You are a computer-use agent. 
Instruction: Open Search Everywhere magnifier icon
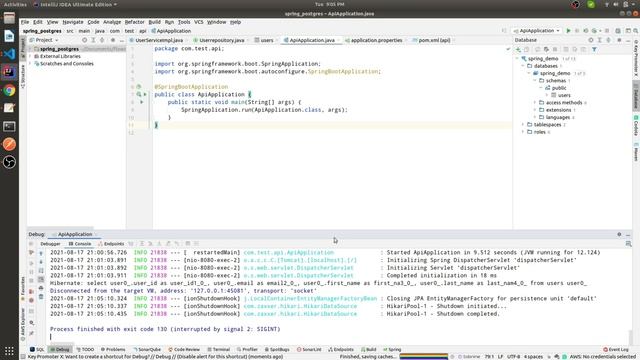click(x=636, y=31)
